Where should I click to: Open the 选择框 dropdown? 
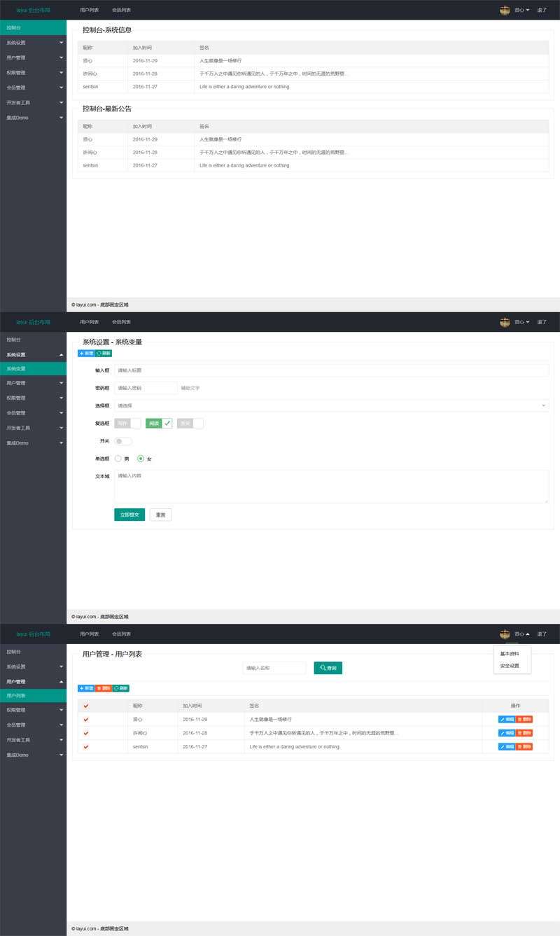[x=331, y=405]
